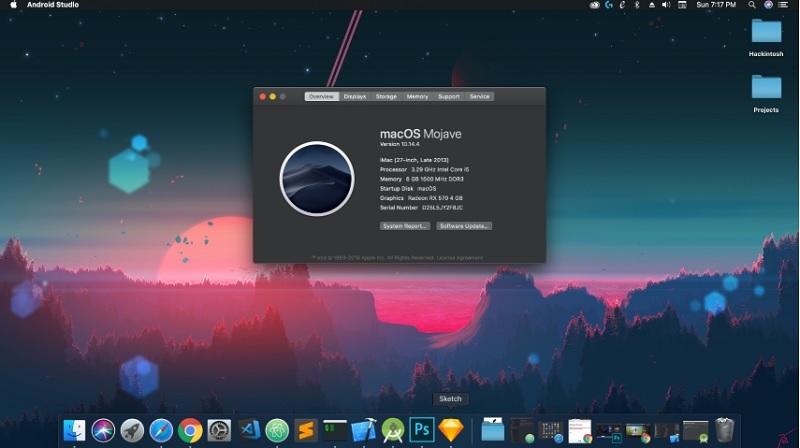Screen dimensions: 800x448
Task: Launch Siri from the Dock
Action: [x=103, y=430]
